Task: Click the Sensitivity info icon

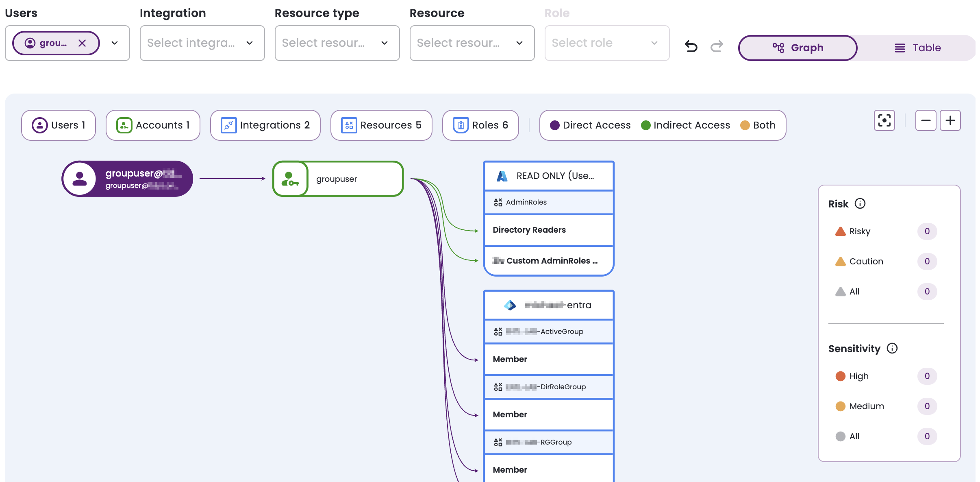Action: click(892, 348)
